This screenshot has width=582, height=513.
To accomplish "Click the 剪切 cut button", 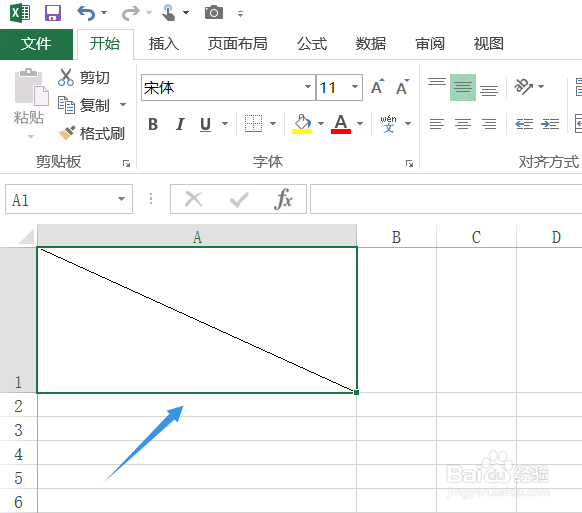I will (x=84, y=78).
